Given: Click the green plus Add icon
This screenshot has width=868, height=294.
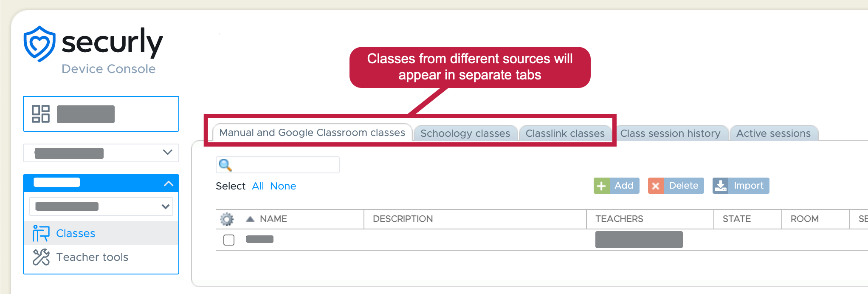Looking at the screenshot, I should (x=601, y=186).
